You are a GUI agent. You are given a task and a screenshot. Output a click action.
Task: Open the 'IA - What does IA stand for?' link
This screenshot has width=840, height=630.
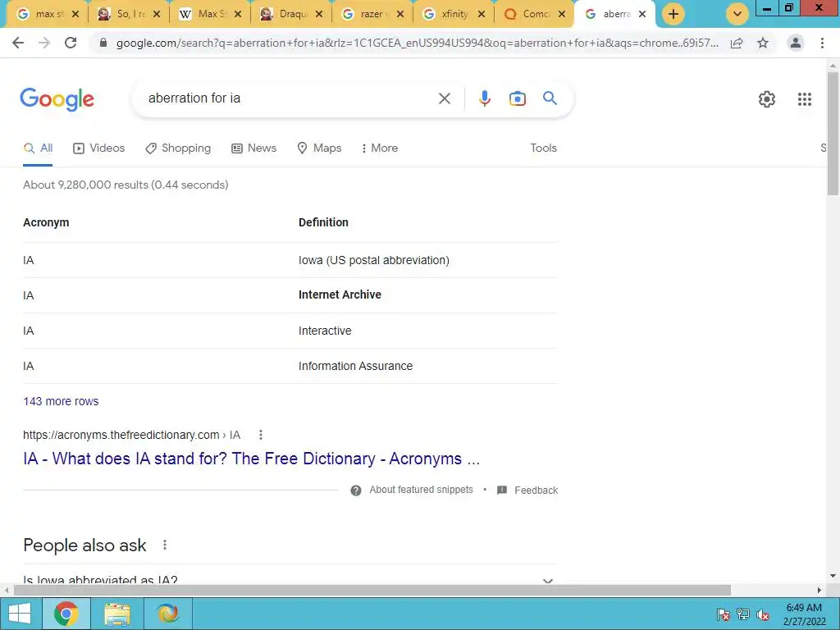click(x=251, y=459)
